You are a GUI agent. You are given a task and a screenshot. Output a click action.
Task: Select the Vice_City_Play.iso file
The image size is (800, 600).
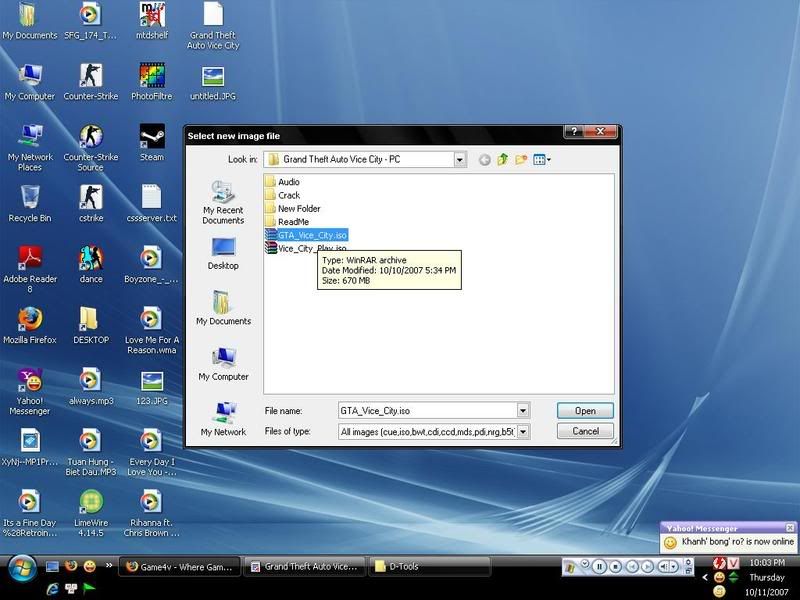point(306,248)
